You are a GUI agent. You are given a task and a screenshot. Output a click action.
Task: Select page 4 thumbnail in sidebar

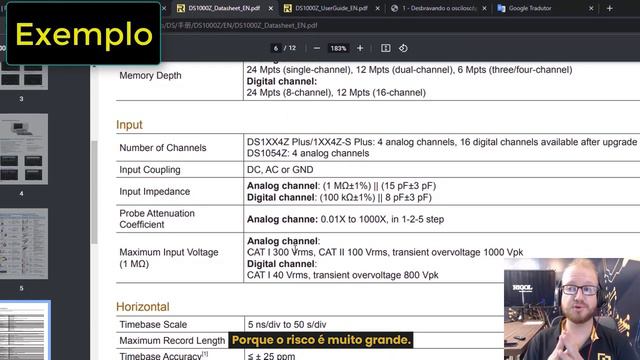coord(24,149)
